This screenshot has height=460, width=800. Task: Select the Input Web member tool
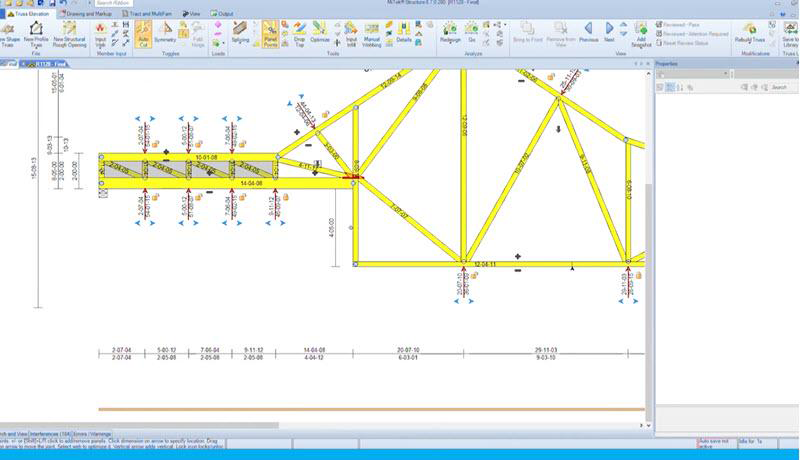click(101, 34)
